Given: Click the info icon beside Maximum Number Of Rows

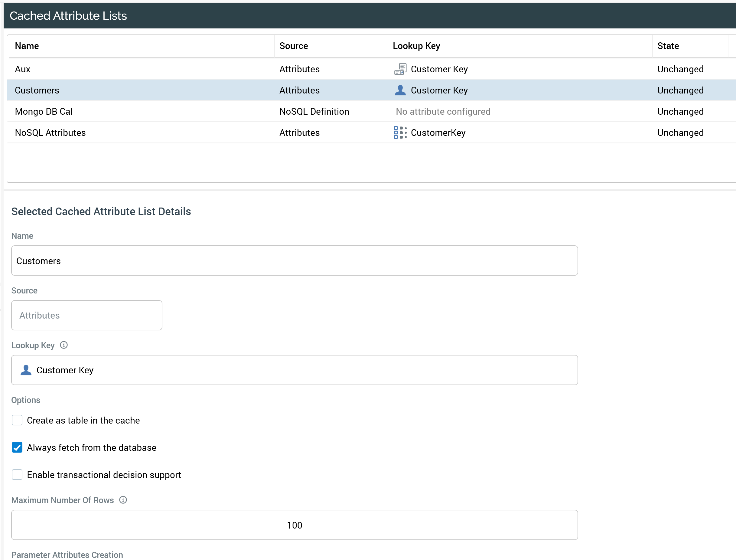Looking at the screenshot, I should tap(123, 500).
